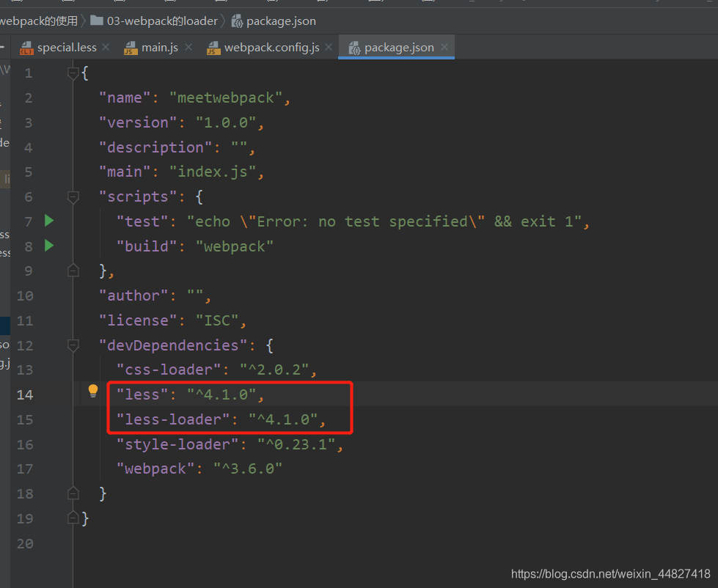Click the "style-loader" key
The image size is (718, 588).
point(177,444)
